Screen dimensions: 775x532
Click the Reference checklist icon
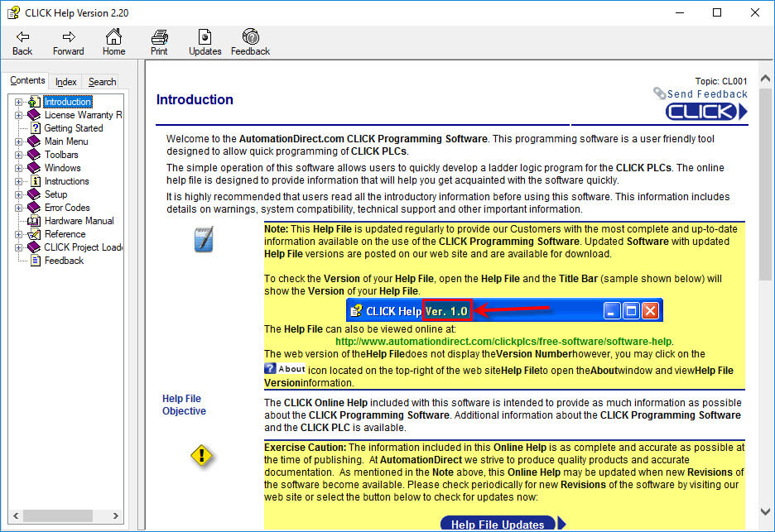(x=34, y=234)
